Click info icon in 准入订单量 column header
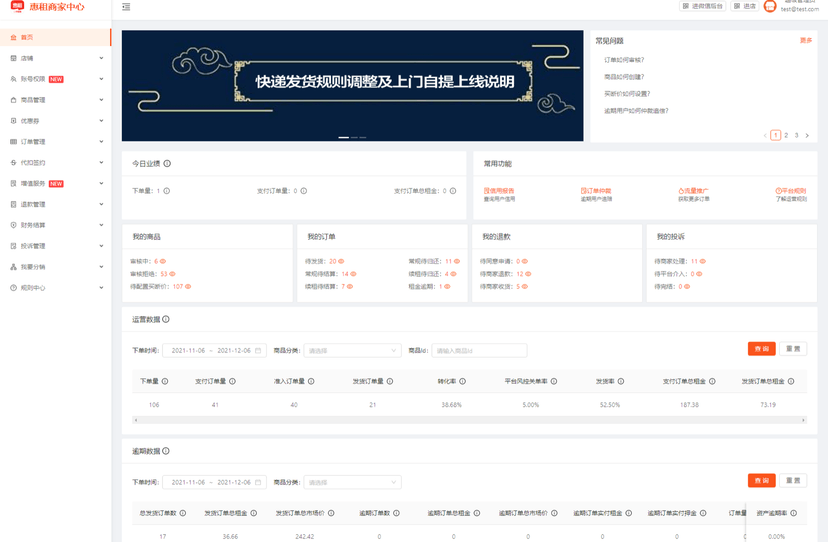The image size is (828, 542). tap(311, 381)
